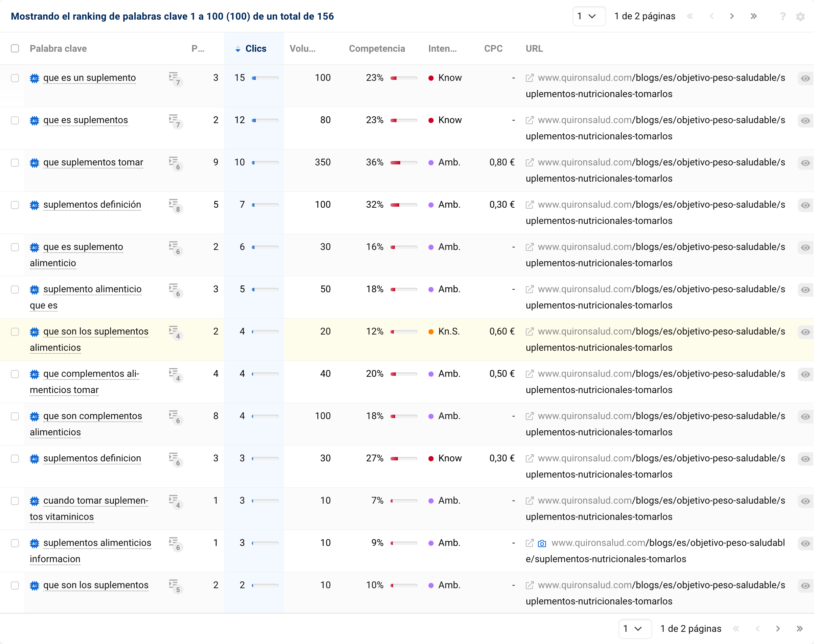
Task: Select all rows with header checkbox
Action: 15,49
